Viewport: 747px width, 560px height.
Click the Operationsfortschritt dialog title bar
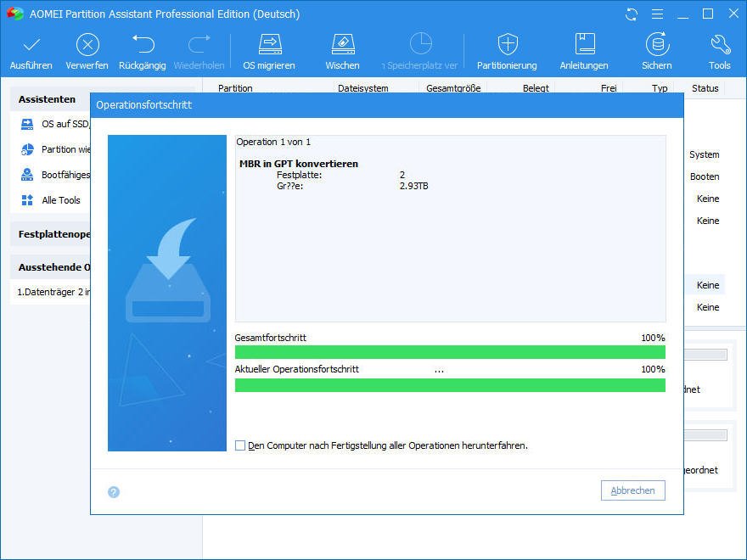tap(387, 104)
